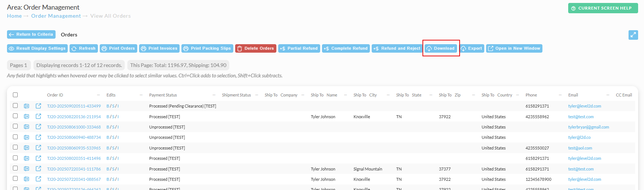The image size is (644, 190).
Task: Click the Export button
Action: 471,48
